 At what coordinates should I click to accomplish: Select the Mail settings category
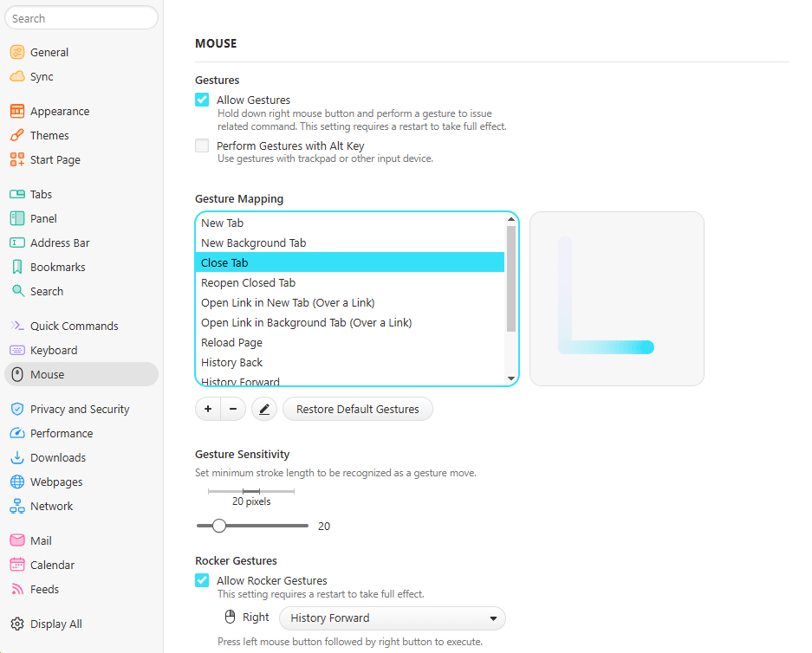[40, 540]
